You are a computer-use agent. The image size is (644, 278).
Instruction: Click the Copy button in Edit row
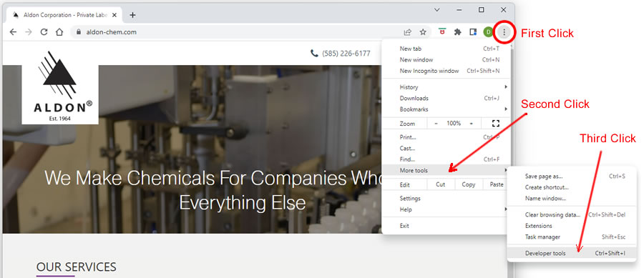[x=469, y=184]
